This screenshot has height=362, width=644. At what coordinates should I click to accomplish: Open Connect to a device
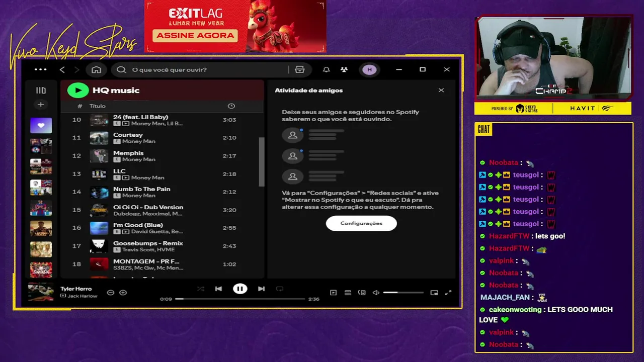tap(362, 293)
